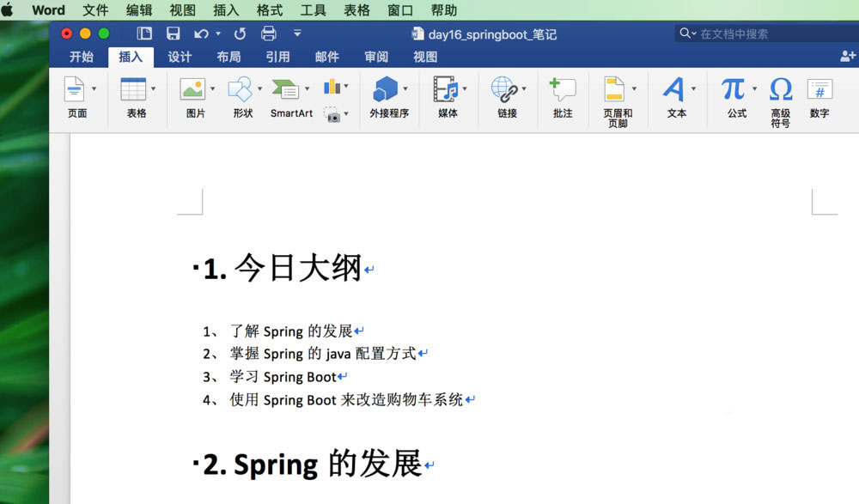The height and width of the screenshot is (504, 859).
Task: Open search options magnifier dropdown
Action: (687, 33)
